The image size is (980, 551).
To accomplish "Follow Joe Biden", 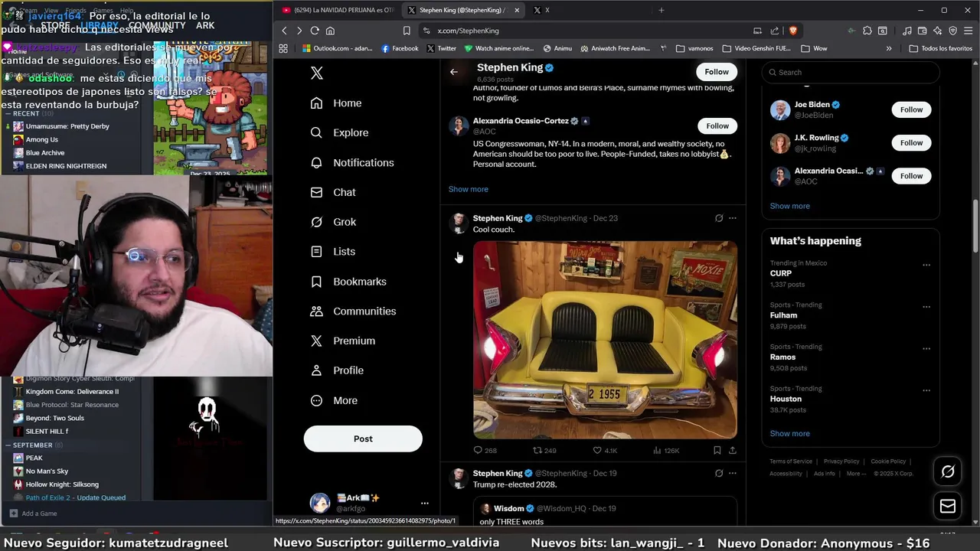I will click(x=911, y=109).
